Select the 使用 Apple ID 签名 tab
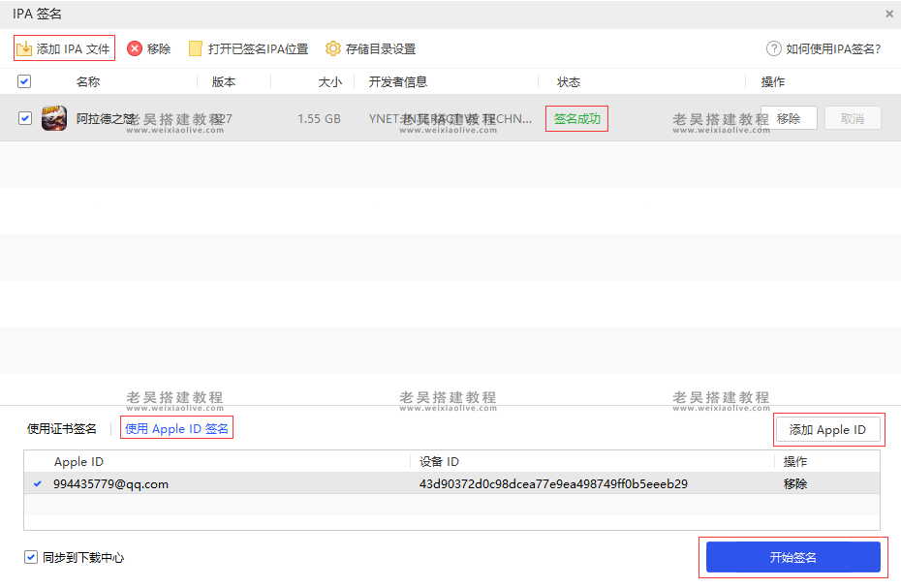This screenshot has width=901, height=588. [x=177, y=429]
